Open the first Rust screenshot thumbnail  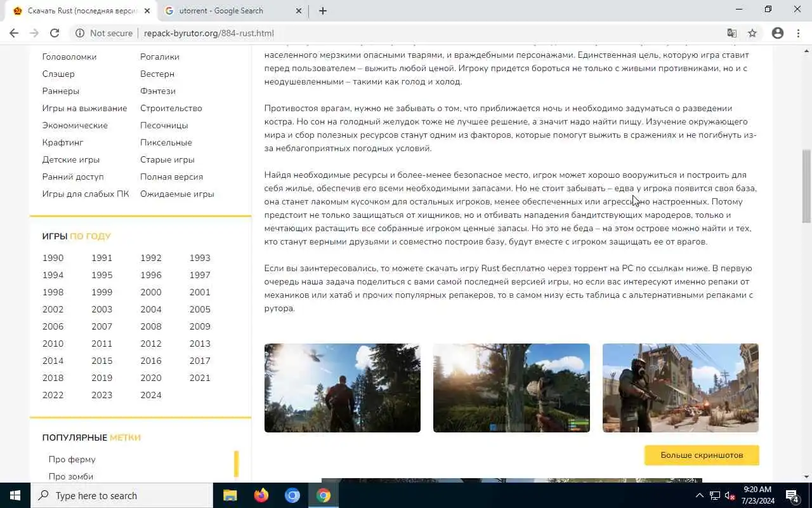(x=343, y=388)
